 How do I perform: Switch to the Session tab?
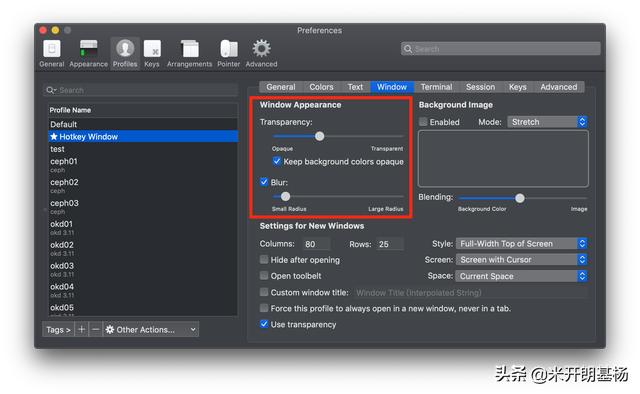pyautogui.click(x=480, y=87)
